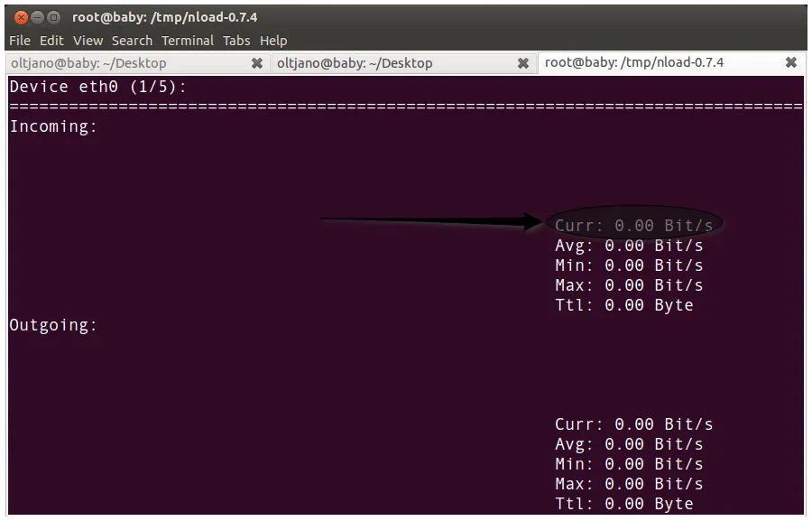This screenshot has height=521, width=812.
Task: Switch to the first oltjano@baby Desktop tab
Action: tap(108, 63)
